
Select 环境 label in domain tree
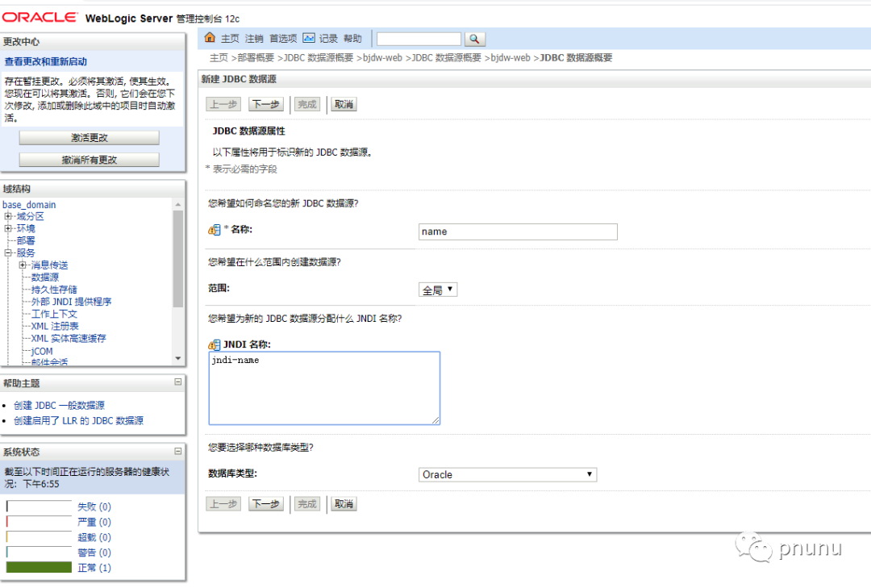[26, 228]
